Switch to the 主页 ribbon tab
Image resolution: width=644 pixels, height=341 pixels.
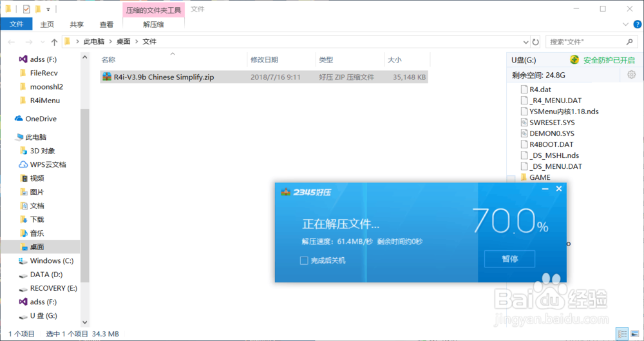coord(47,24)
